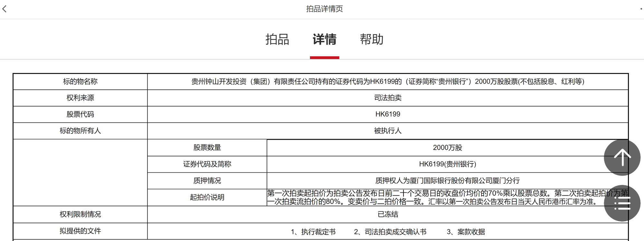
Task: Select the 详情 tab
Action: point(325,39)
